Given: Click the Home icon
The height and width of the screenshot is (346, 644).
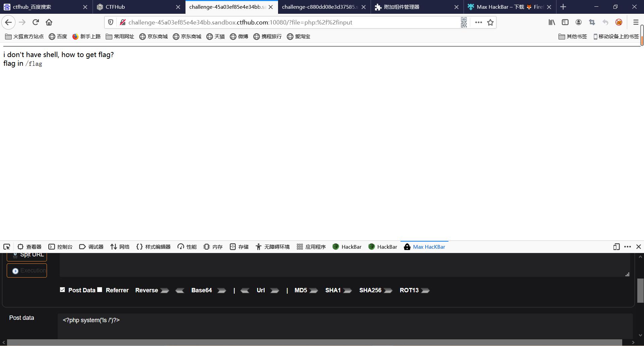Looking at the screenshot, I should (49, 22).
